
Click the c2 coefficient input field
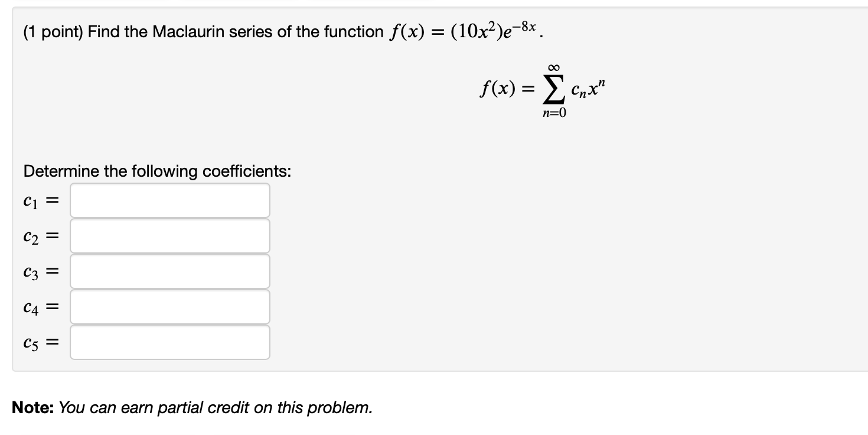click(169, 236)
